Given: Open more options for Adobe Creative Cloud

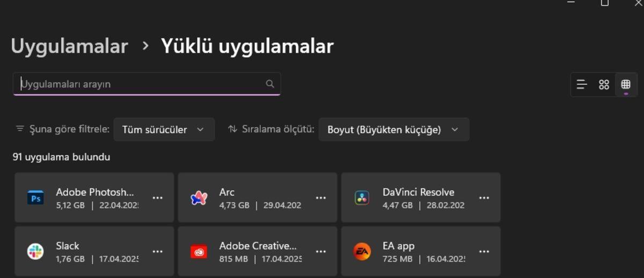Looking at the screenshot, I should coord(321,251).
